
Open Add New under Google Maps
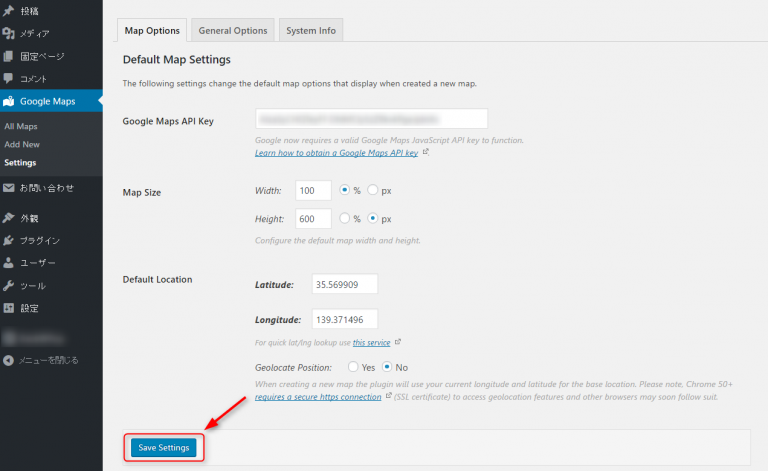coord(22,144)
